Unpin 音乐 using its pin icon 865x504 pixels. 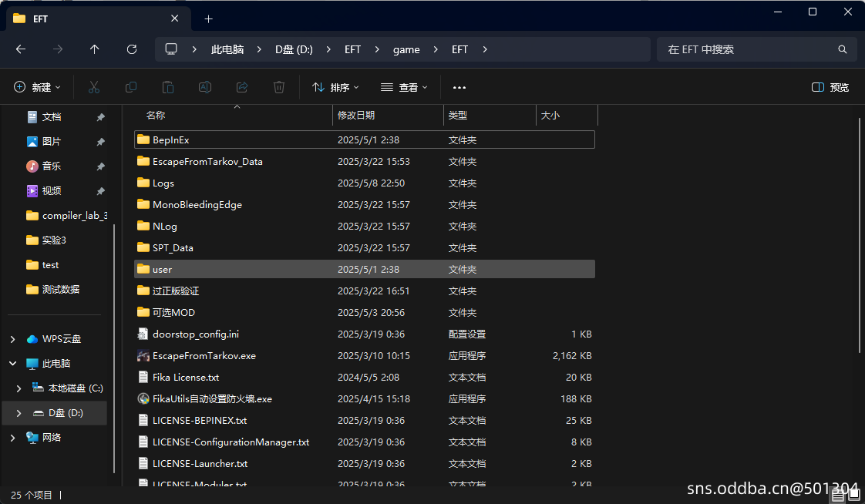click(100, 166)
